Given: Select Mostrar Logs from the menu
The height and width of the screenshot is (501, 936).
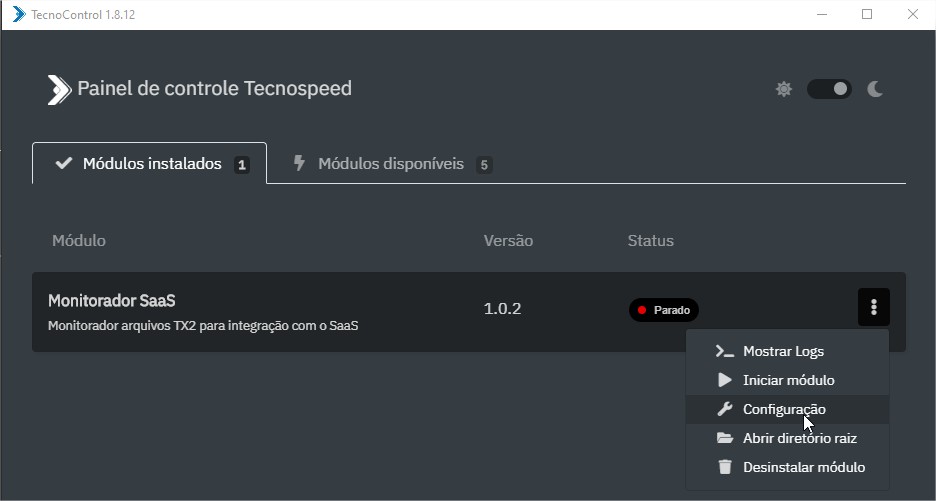Looking at the screenshot, I should tap(787, 351).
